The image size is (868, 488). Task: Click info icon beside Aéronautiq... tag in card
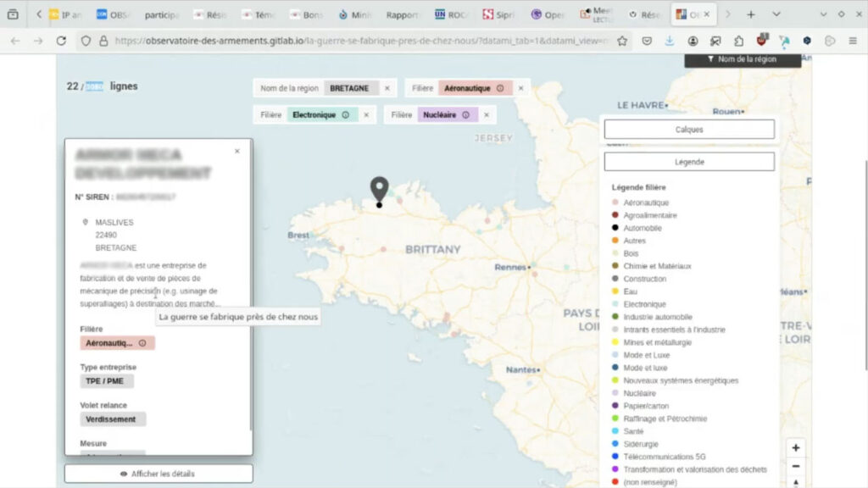point(142,343)
